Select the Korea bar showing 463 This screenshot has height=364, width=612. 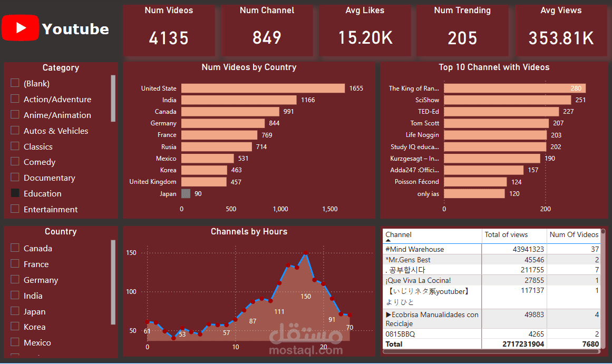click(204, 170)
